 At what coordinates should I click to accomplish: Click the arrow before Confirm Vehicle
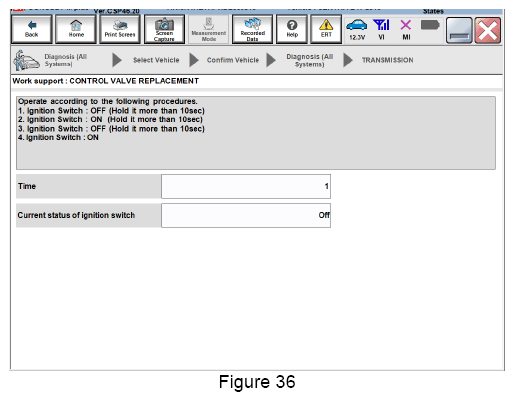point(194,60)
